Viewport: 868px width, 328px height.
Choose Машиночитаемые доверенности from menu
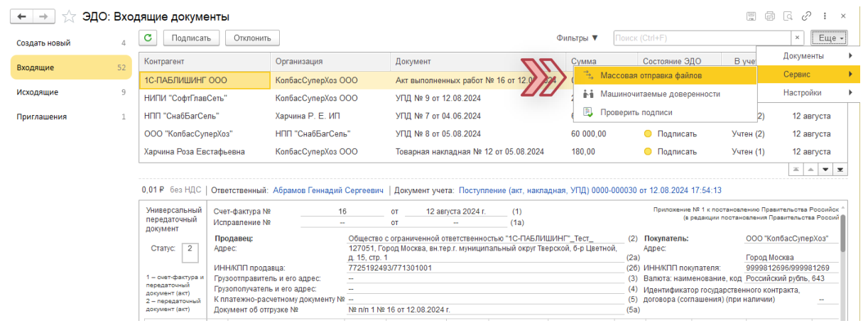pos(660,94)
